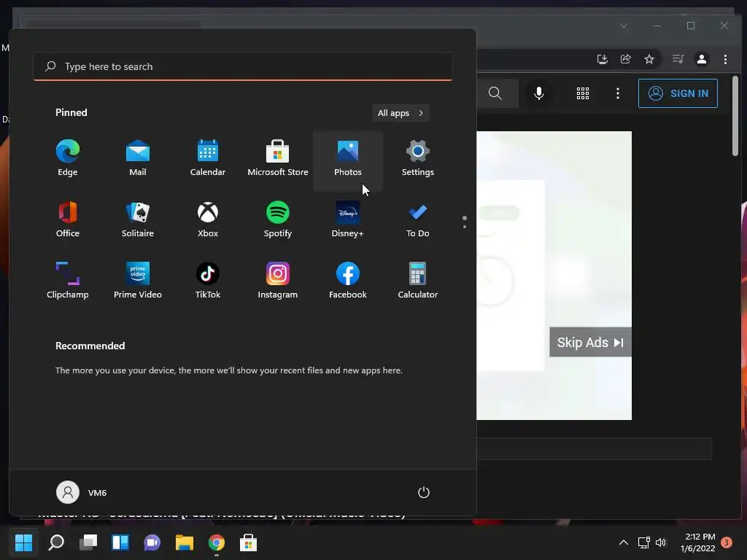Share this page from Chrome toolbar
Image resolution: width=747 pixels, height=560 pixels.
pyautogui.click(x=625, y=59)
